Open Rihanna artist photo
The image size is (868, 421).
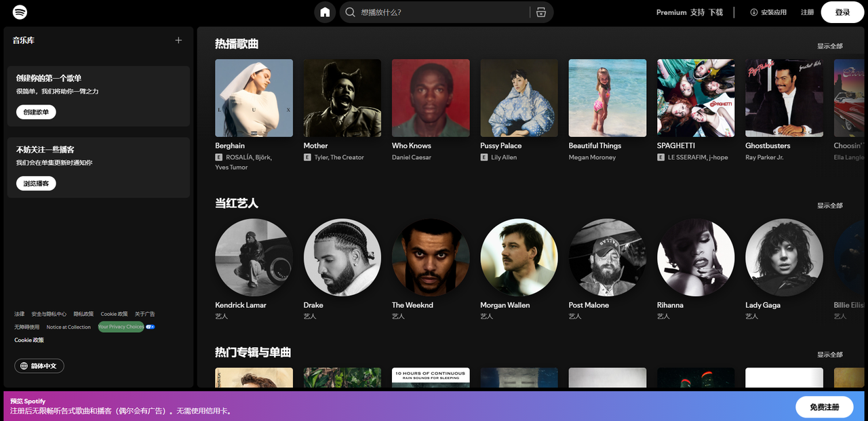click(x=696, y=258)
